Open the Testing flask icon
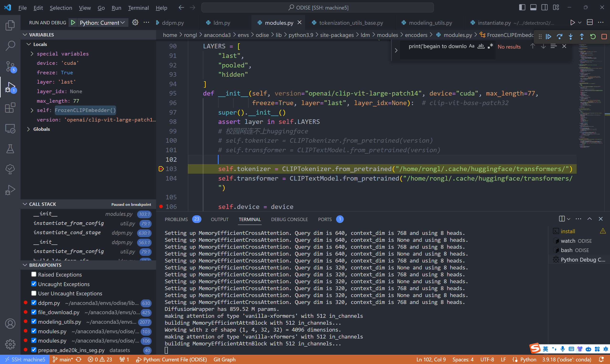Image resolution: width=610 pixels, height=364 pixels. tap(10, 149)
